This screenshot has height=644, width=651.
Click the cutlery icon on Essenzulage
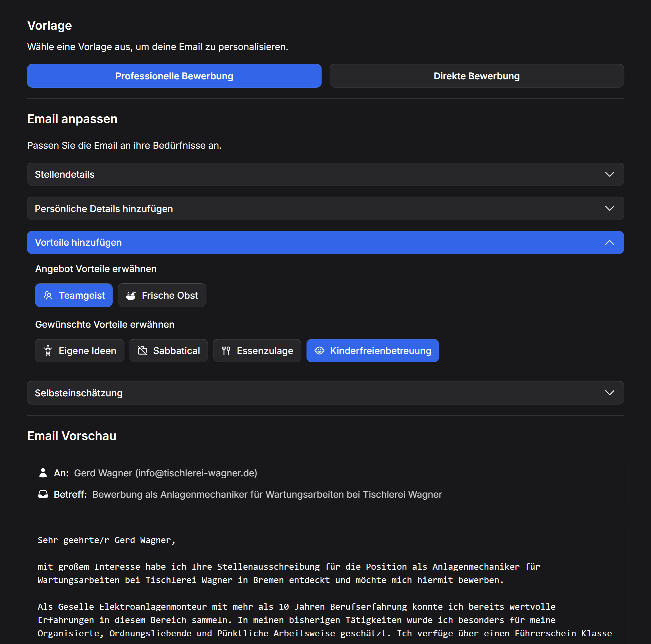pos(226,350)
